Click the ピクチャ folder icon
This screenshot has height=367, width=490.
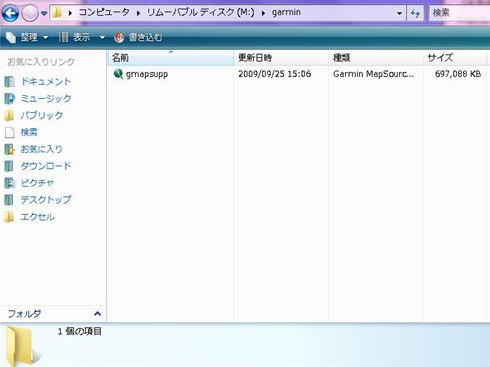click(x=9, y=183)
